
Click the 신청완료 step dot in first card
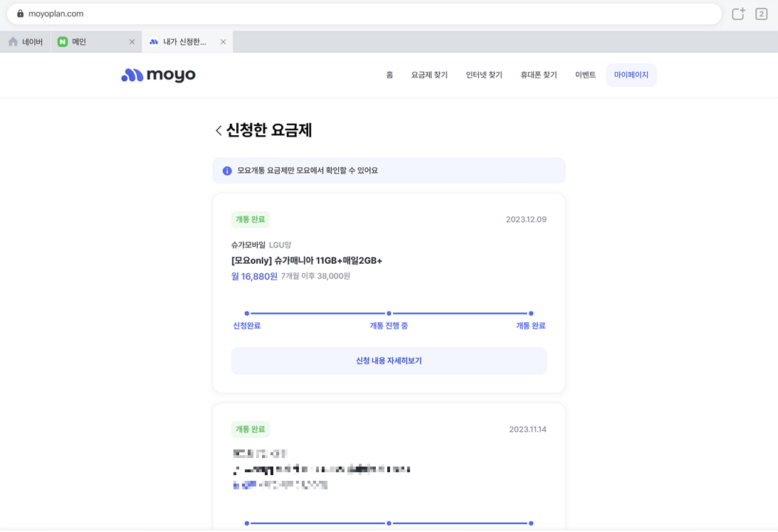tap(246, 314)
